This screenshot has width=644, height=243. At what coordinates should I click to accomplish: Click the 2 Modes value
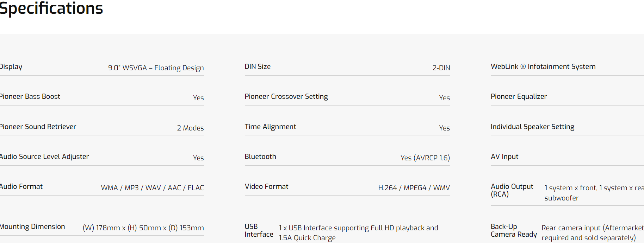[x=190, y=128]
